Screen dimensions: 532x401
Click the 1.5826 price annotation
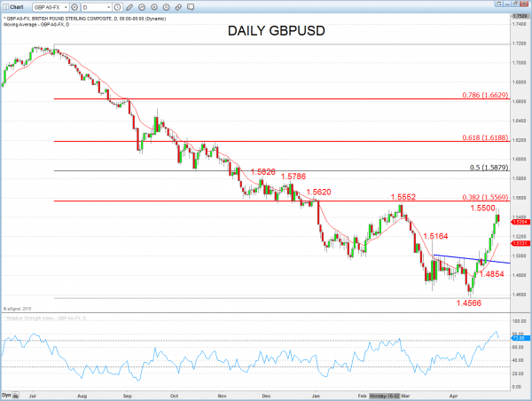(x=263, y=172)
